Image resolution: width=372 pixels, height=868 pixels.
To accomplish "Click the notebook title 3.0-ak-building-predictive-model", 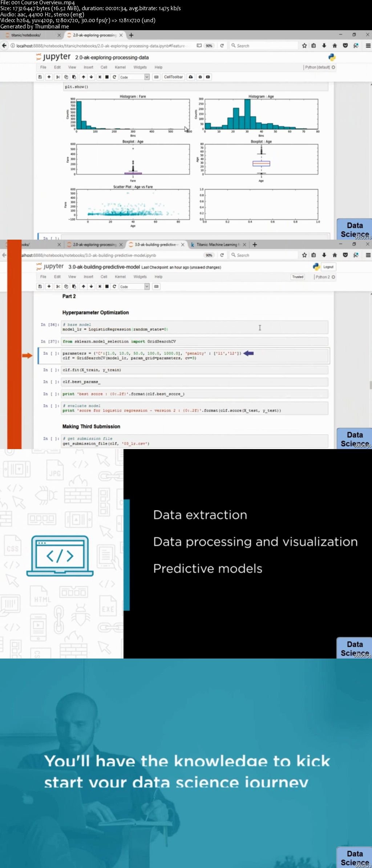I will (104, 267).
